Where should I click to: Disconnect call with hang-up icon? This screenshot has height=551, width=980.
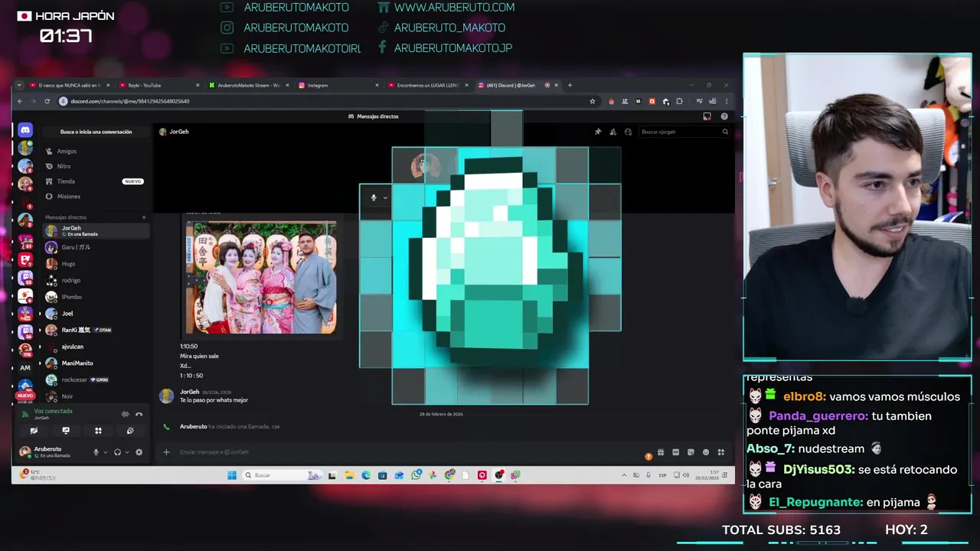click(139, 414)
